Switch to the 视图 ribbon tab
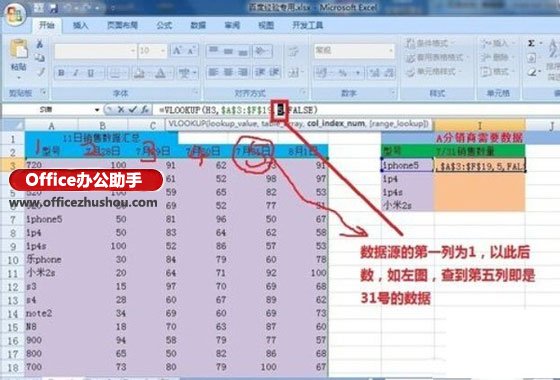Screen dimensions: 560x380 (266, 25)
